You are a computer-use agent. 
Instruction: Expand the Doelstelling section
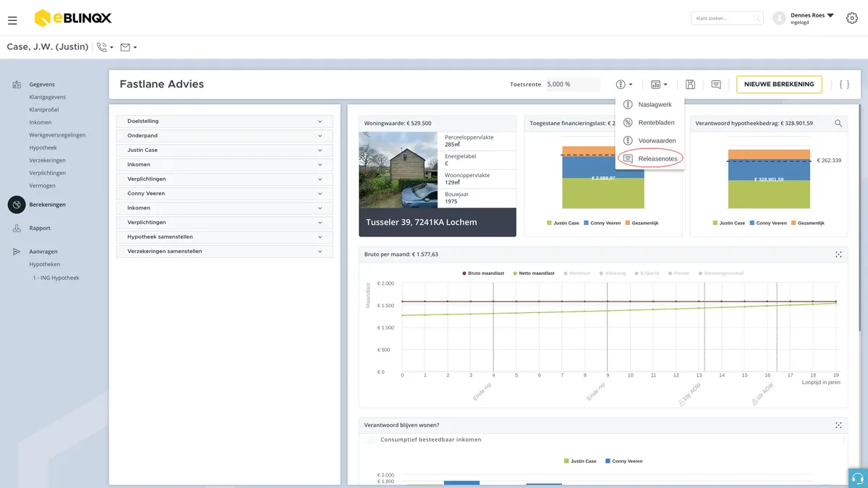(x=224, y=121)
